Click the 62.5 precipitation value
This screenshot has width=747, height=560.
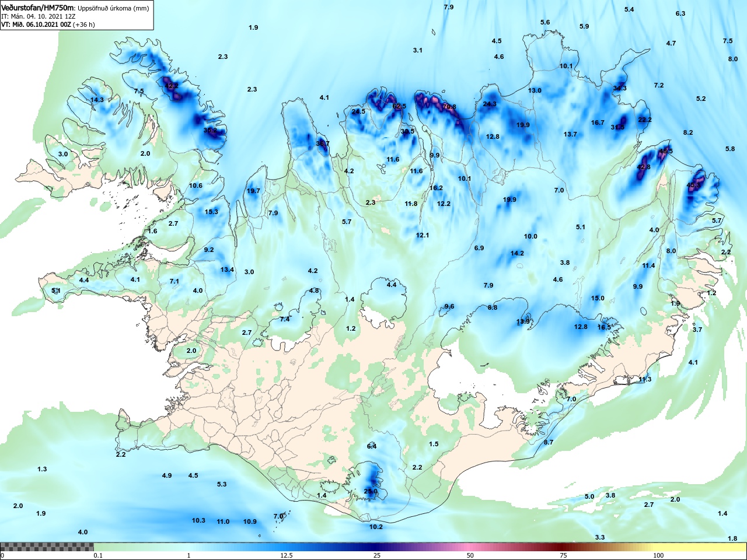pos(399,106)
